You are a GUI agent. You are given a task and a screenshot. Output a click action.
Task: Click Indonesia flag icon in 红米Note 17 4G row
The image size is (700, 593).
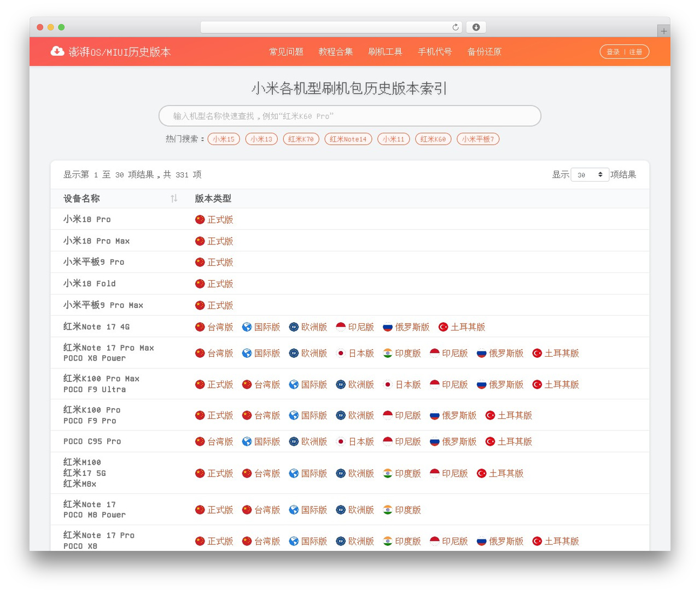click(x=341, y=327)
